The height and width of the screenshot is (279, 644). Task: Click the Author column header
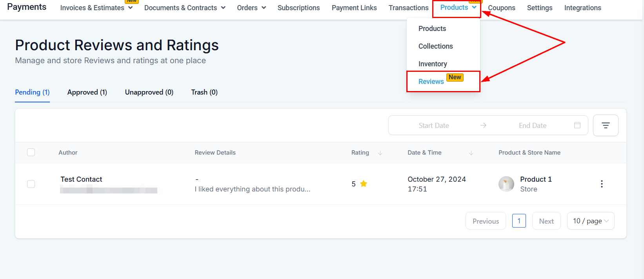pos(68,153)
